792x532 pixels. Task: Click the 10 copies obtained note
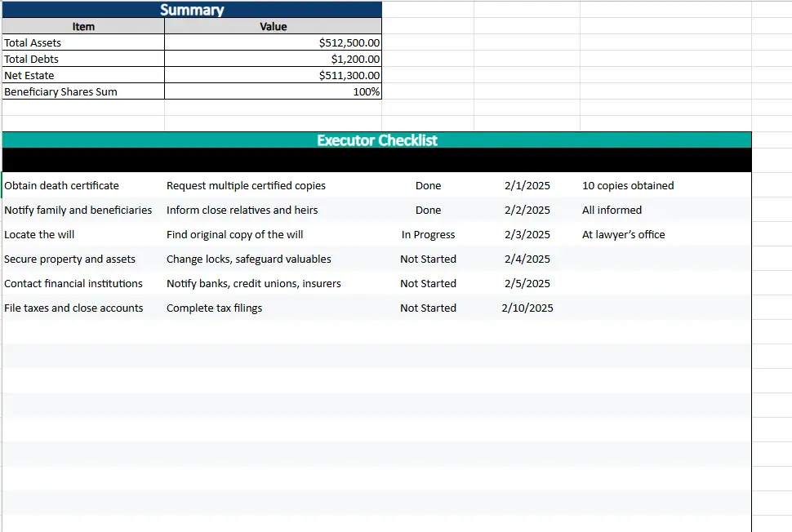(x=628, y=185)
